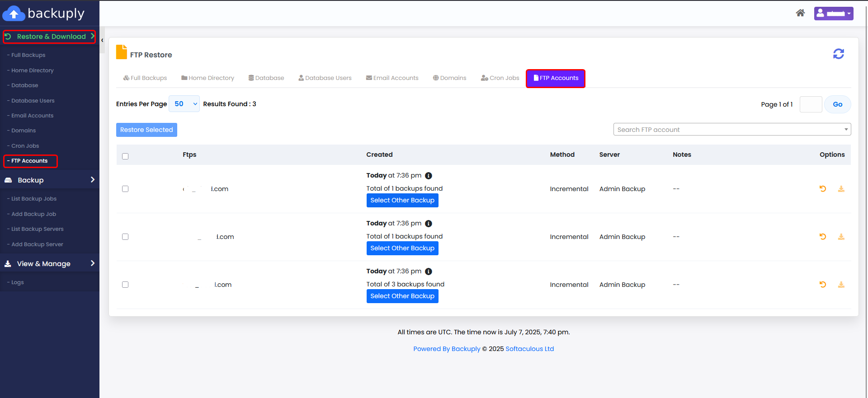The height and width of the screenshot is (398, 868).
Task: Click the yellow FTP Restore file icon
Action: point(122,52)
